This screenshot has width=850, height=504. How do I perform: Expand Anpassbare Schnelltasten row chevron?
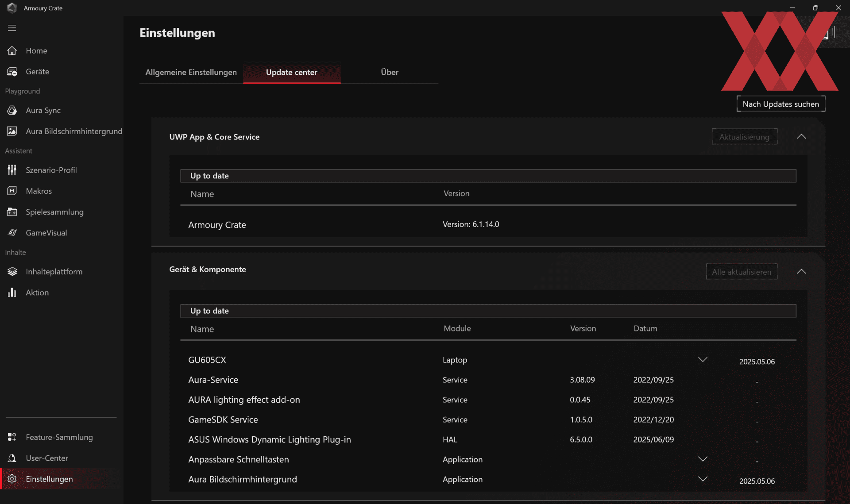click(703, 459)
